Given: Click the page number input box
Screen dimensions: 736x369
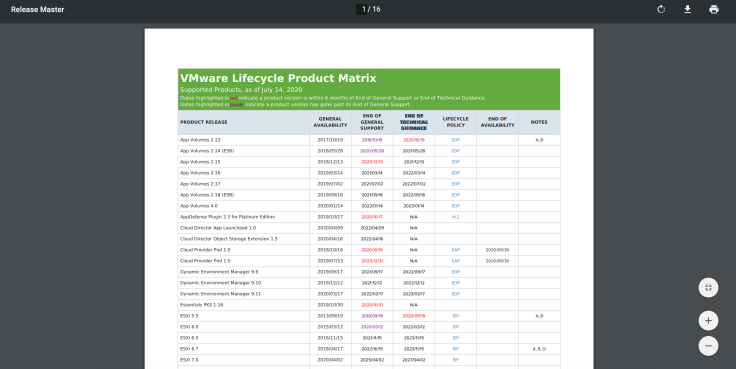Looking at the screenshot, I should (362, 9).
